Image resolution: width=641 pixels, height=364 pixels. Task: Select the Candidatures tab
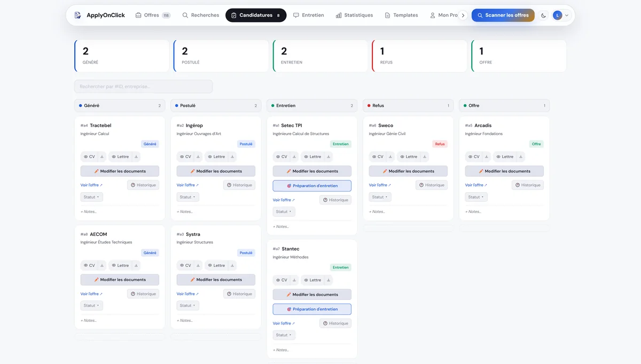(x=256, y=15)
